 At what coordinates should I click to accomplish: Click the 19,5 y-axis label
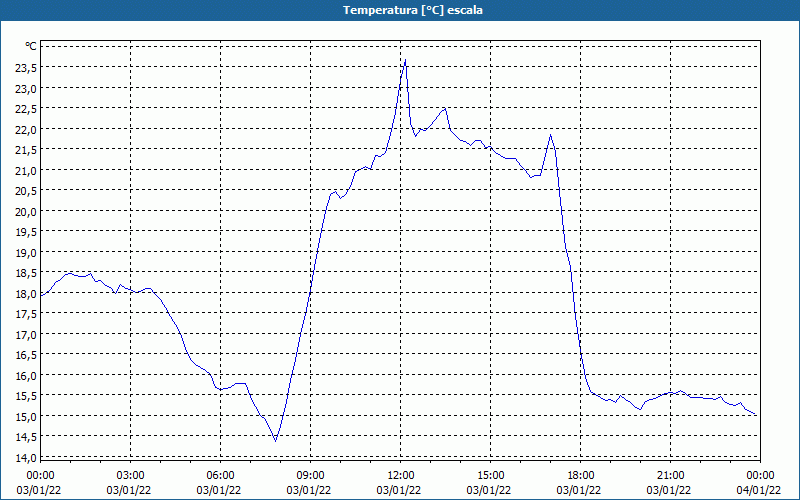(x=27, y=232)
